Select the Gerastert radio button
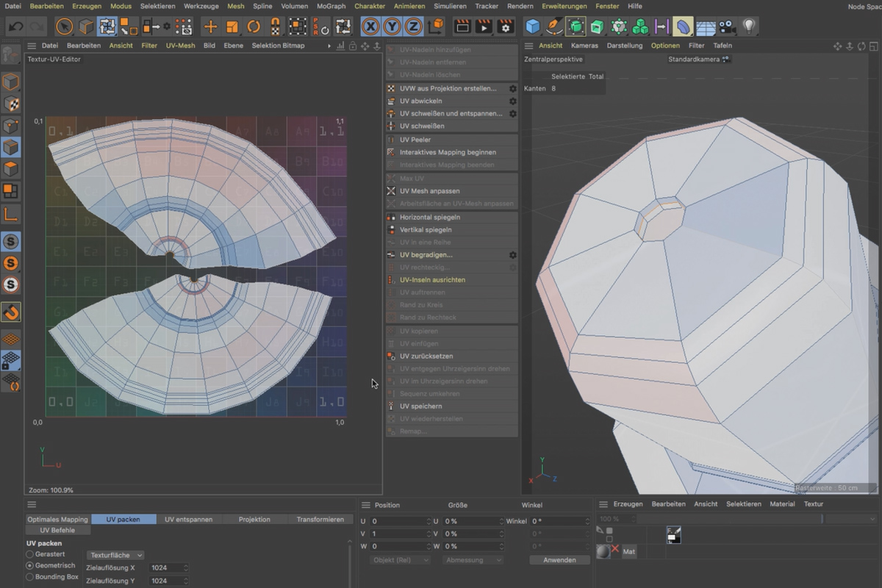This screenshot has width=882, height=588. pyautogui.click(x=30, y=554)
